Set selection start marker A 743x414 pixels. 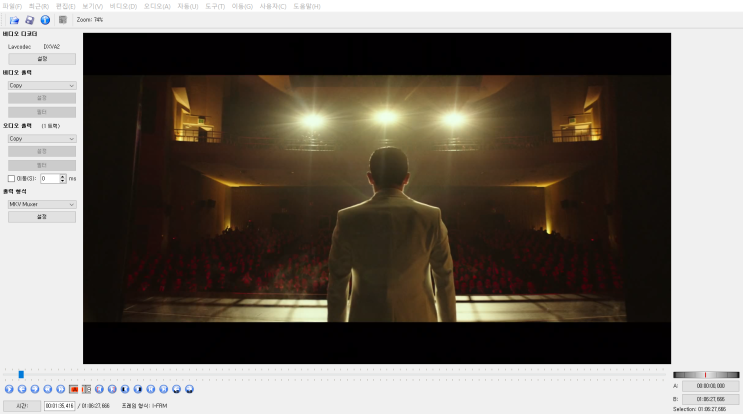(73, 389)
